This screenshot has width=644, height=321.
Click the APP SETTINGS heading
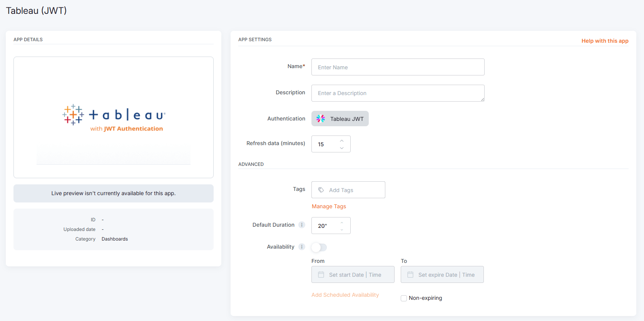[255, 40]
